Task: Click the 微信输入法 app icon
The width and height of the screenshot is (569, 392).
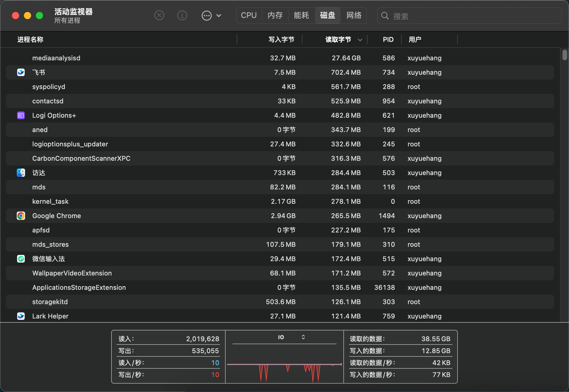Action: (21, 259)
